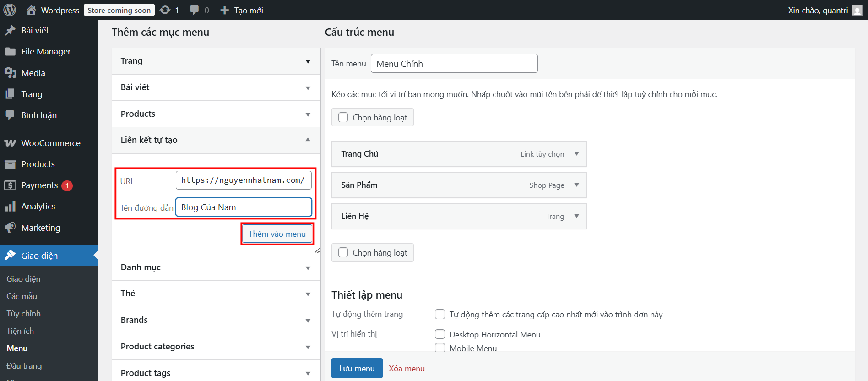Expand the Trang Chủ menu item arrow
This screenshot has width=868, height=381.
point(576,154)
